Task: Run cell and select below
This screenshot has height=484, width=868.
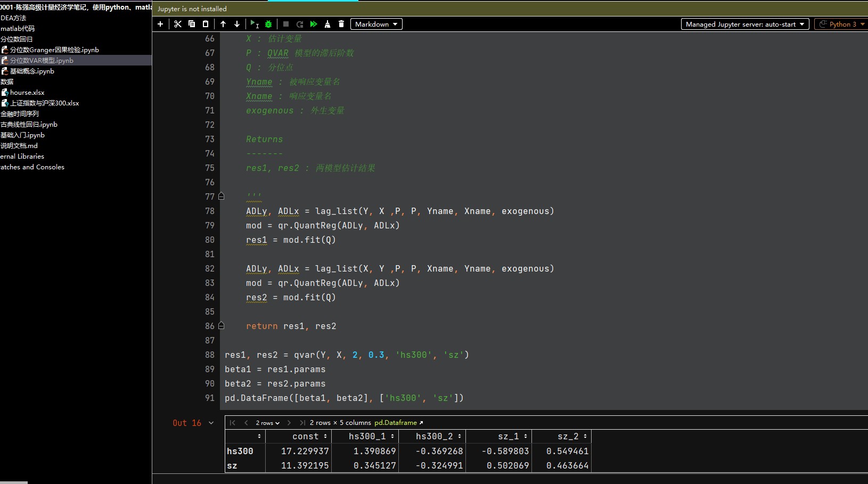Action: pos(255,24)
